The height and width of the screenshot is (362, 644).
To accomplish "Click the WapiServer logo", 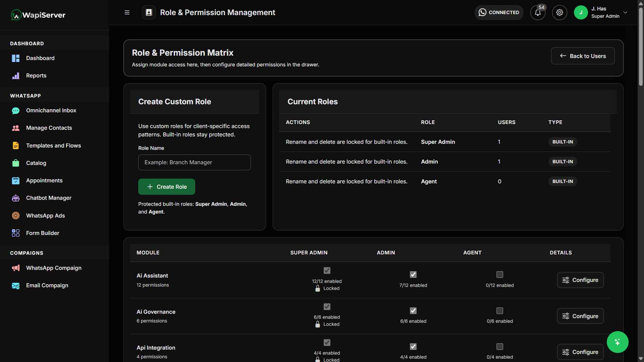I will tap(38, 15).
